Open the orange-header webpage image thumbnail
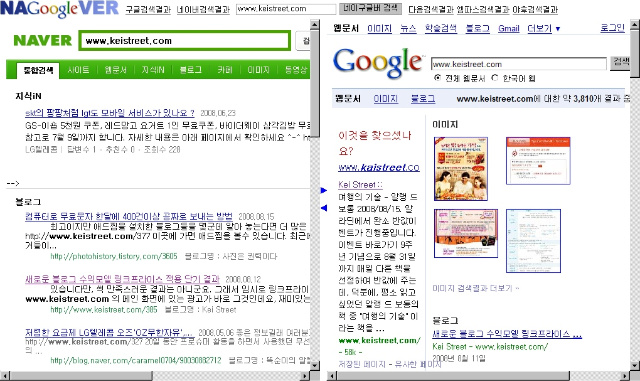Screen dimensions: 640x381 (x=538, y=161)
